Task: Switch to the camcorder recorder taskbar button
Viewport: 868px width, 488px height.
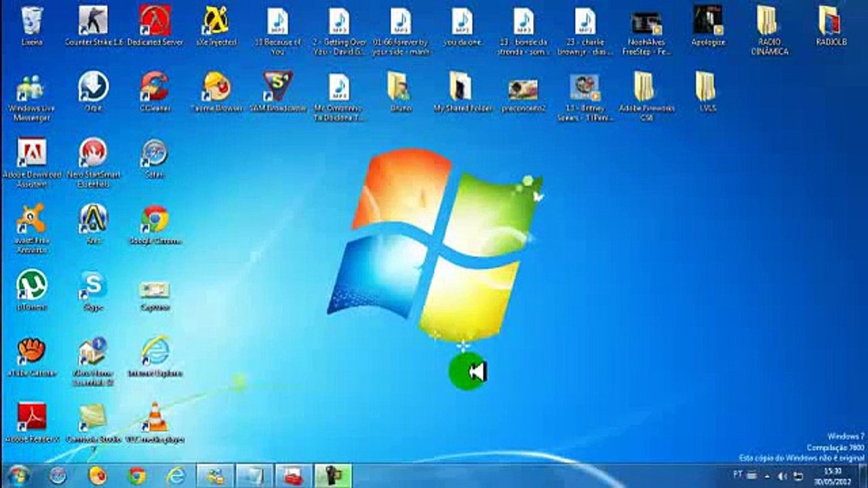Action: click(333, 476)
